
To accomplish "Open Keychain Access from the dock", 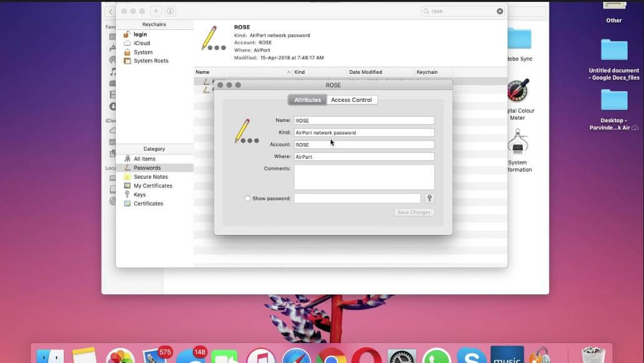I will 540,356.
